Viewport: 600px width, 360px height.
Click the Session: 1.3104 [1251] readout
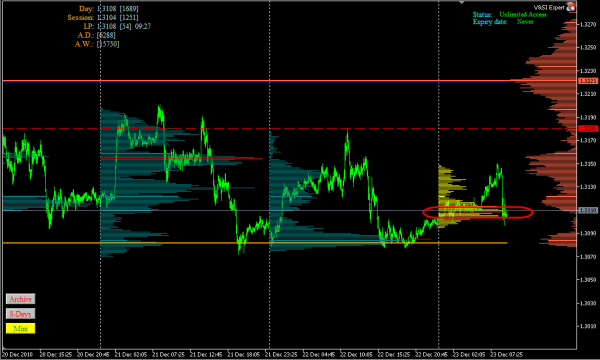tap(103, 17)
